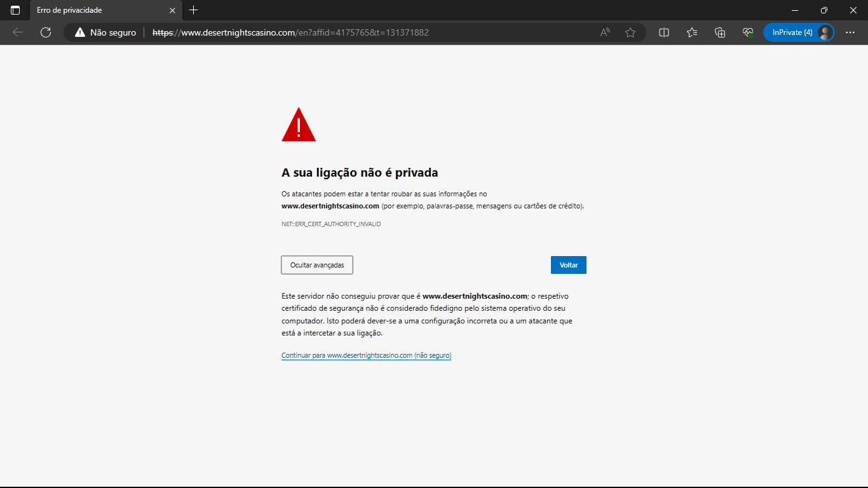This screenshot has height=488, width=868.
Task: Close the 'Erro de privacidade' tab
Action: coord(172,10)
